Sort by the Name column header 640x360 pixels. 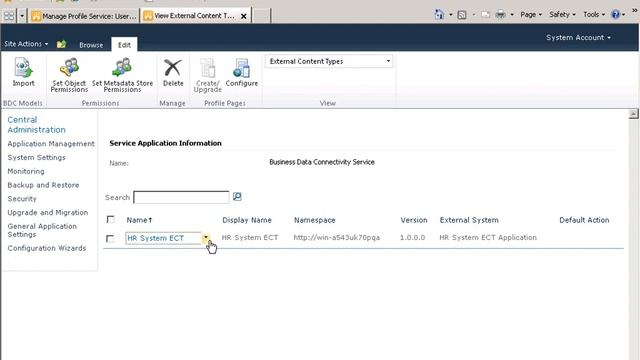point(139,220)
